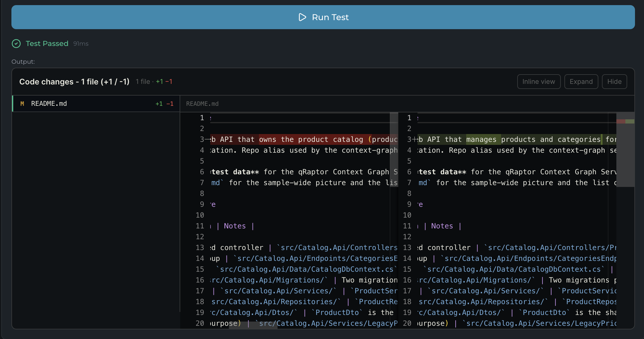Click line number 13 in left pane
The image size is (644, 339).
(x=200, y=248)
